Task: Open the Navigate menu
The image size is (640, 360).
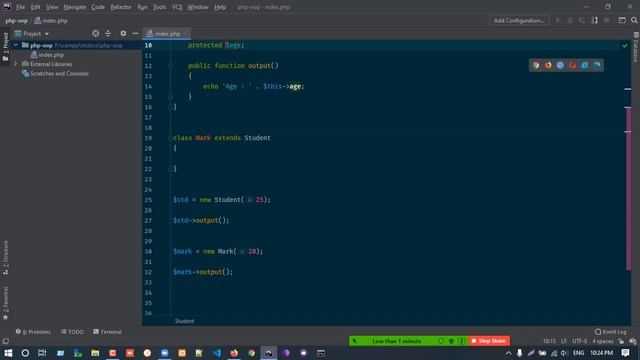Action: pos(75,7)
